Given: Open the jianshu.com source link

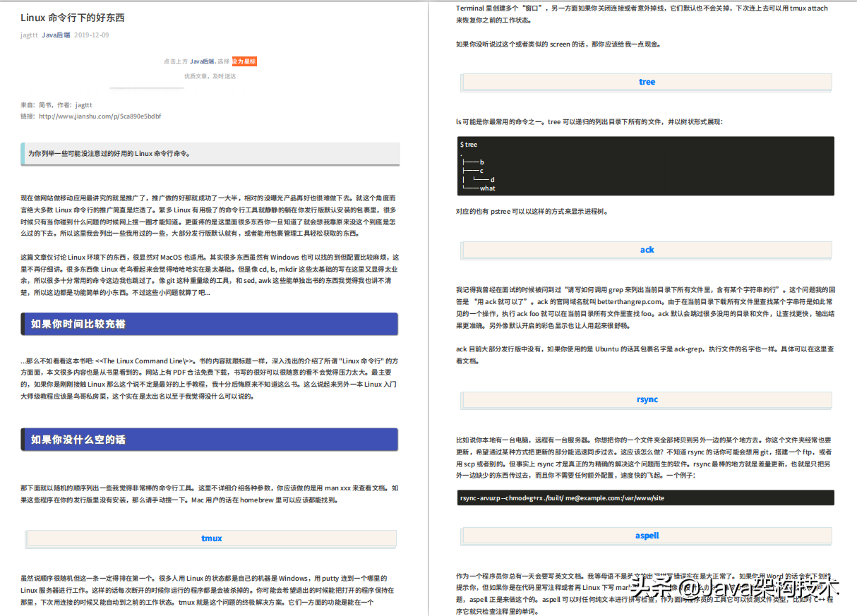Looking at the screenshot, I should 100,116.
